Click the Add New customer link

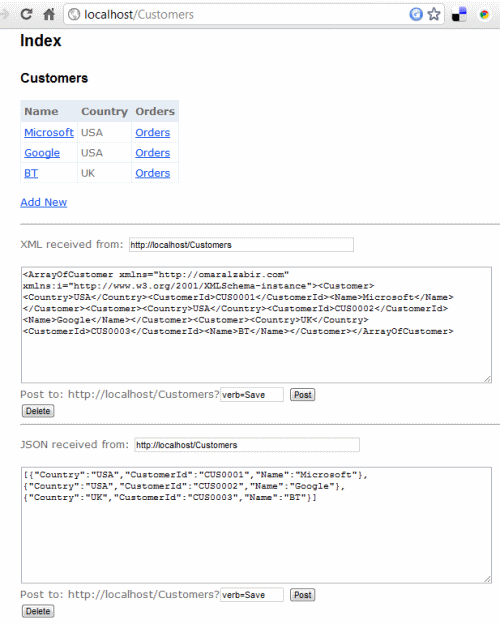pyautogui.click(x=44, y=202)
